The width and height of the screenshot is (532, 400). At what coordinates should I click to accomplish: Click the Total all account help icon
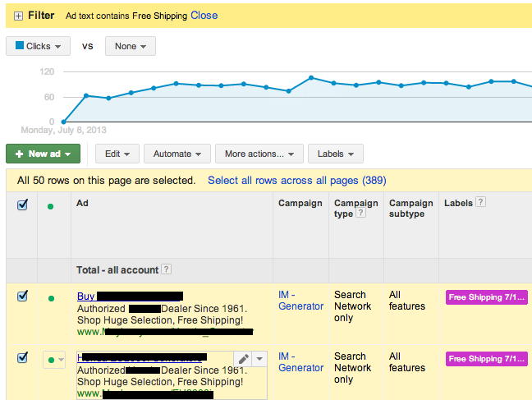(167, 269)
